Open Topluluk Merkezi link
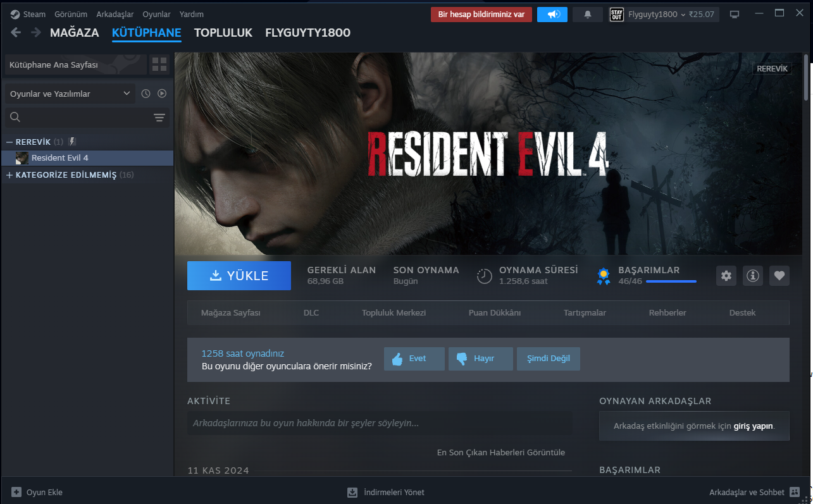 [x=394, y=312]
